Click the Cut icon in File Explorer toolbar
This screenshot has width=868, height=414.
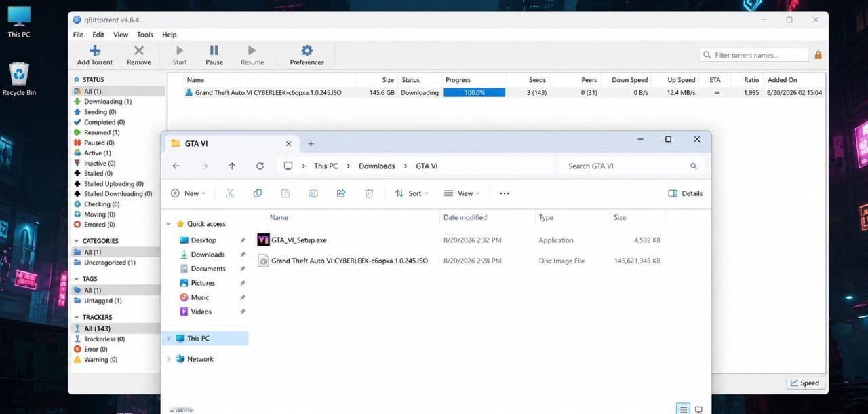click(230, 193)
